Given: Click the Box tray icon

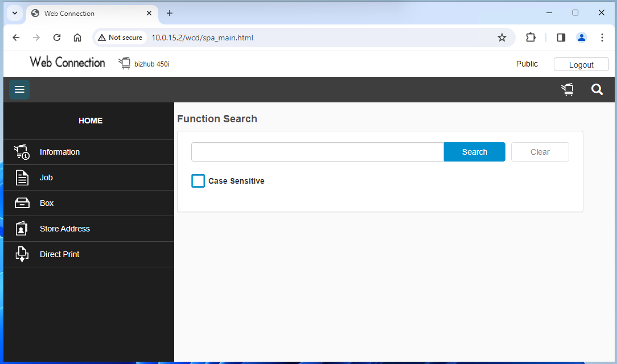Looking at the screenshot, I should pos(21,203).
